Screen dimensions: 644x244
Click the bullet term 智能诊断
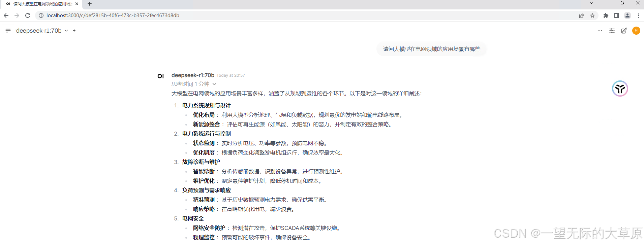pyautogui.click(x=204, y=172)
